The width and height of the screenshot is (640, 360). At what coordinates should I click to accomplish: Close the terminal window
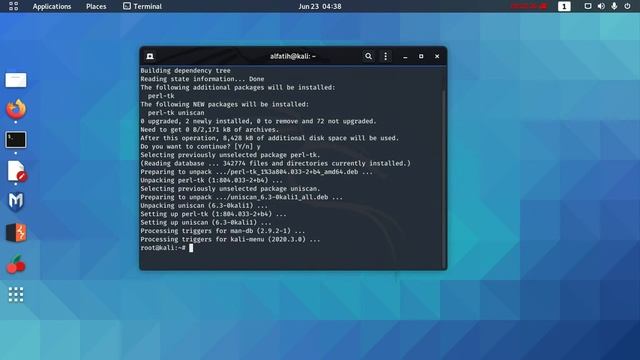(437, 56)
